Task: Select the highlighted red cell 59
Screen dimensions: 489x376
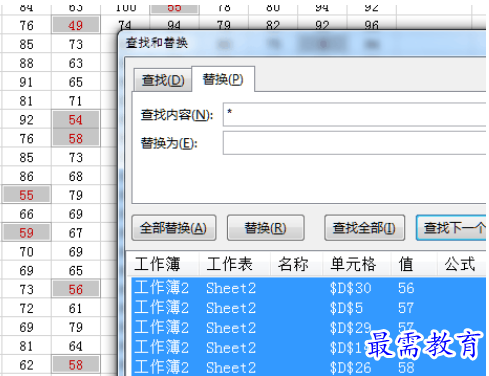Action: pyautogui.click(x=26, y=233)
